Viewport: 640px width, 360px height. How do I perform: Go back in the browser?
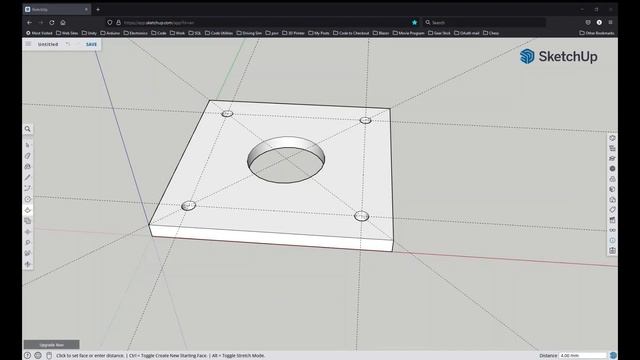(x=29, y=22)
